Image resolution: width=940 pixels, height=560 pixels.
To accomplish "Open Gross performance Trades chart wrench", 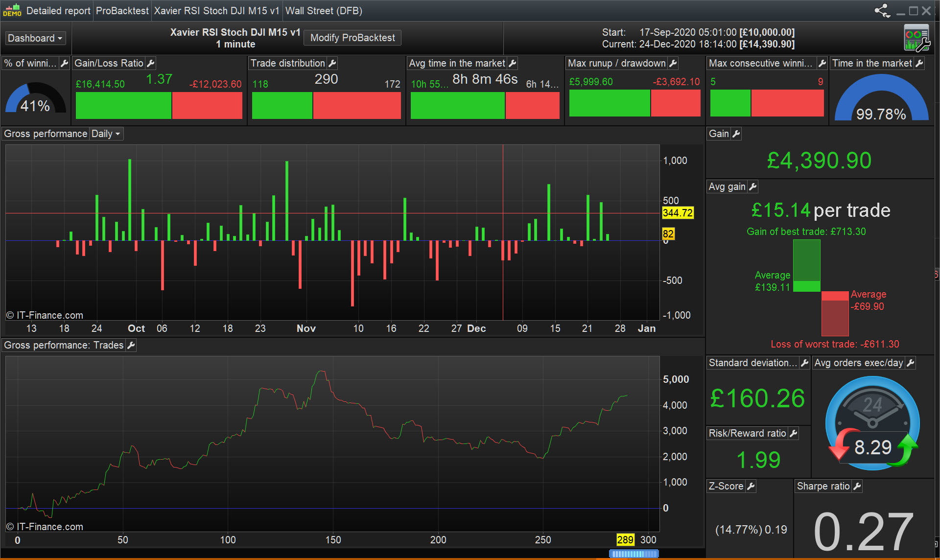I will click(131, 345).
